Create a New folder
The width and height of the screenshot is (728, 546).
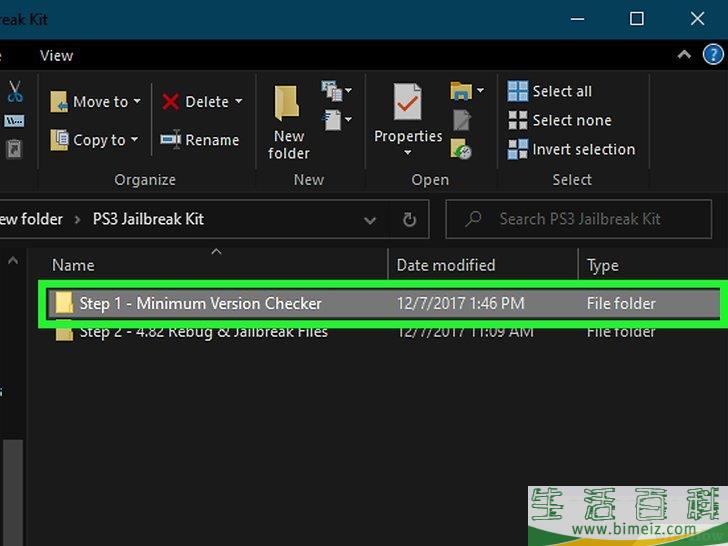tap(288, 123)
